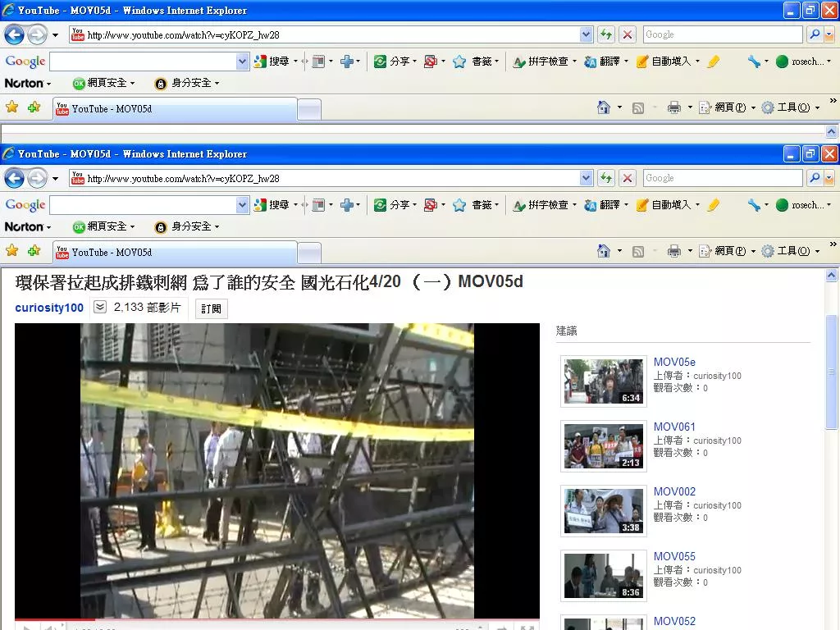Open 工具(O) menu in front window
840x630 pixels.
click(791, 251)
